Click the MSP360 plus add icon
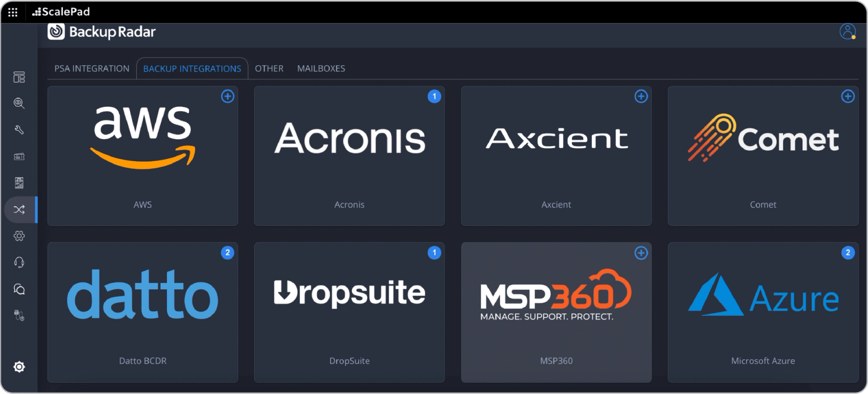The image size is (868, 394). point(641,253)
